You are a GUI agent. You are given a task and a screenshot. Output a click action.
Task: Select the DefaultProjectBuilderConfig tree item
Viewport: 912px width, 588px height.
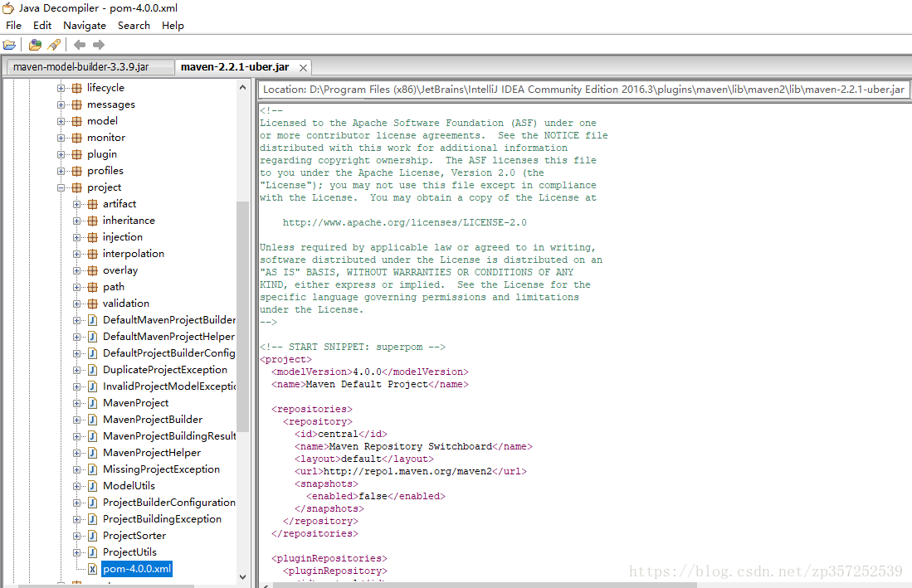point(168,353)
